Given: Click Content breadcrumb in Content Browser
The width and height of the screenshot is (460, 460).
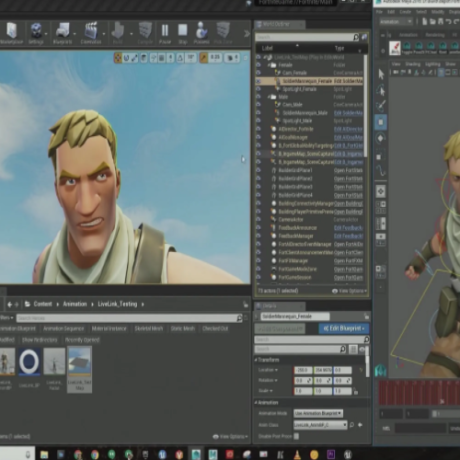Looking at the screenshot, I should point(43,304).
